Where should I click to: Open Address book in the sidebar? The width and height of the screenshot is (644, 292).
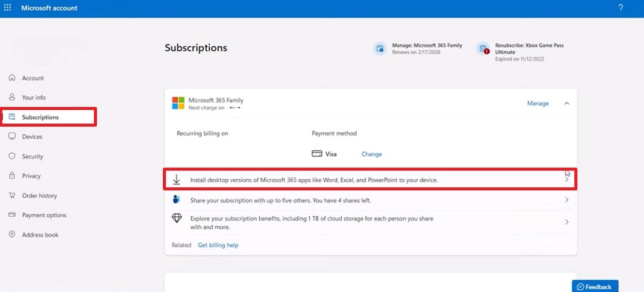click(x=40, y=235)
